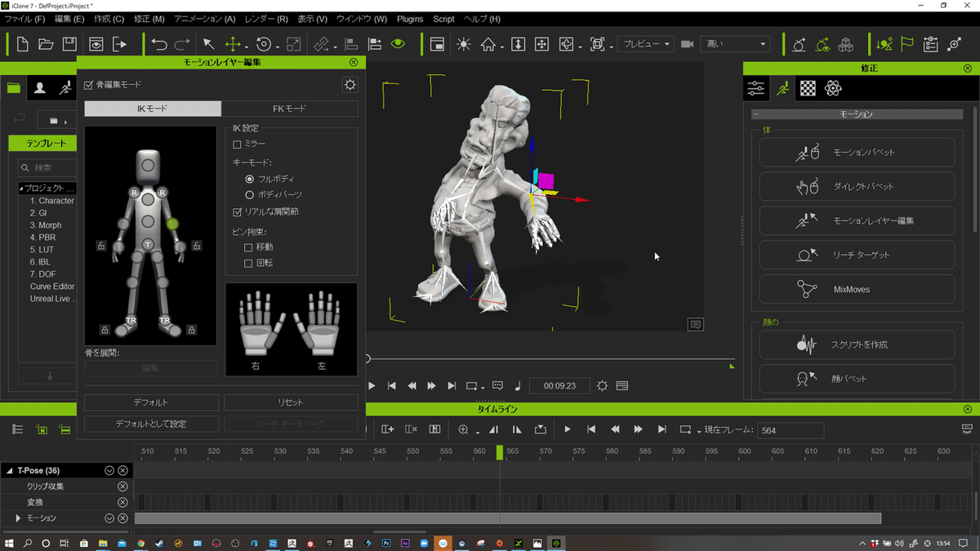Click the sun light icon in toolbar
The image size is (980, 551).
[x=464, y=44]
